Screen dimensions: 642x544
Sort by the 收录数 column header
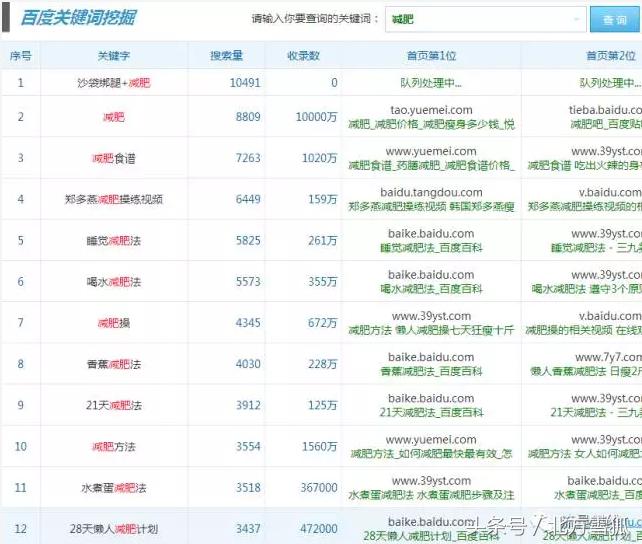point(303,55)
